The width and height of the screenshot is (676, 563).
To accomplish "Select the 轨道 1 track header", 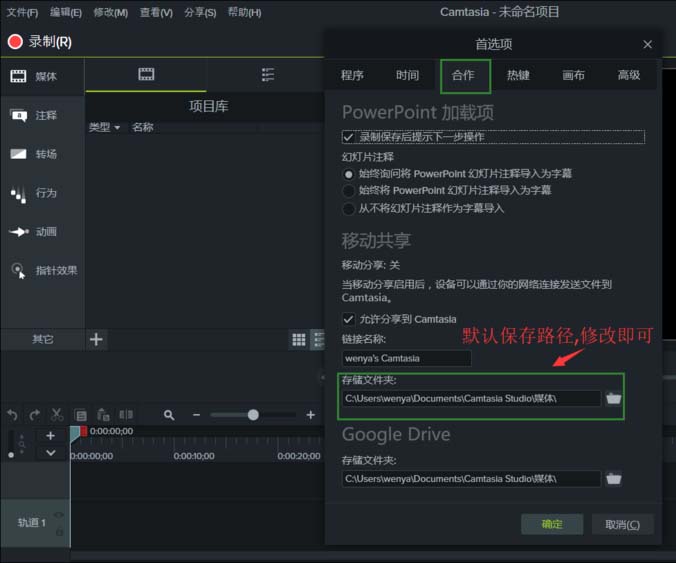I will 34,523.
